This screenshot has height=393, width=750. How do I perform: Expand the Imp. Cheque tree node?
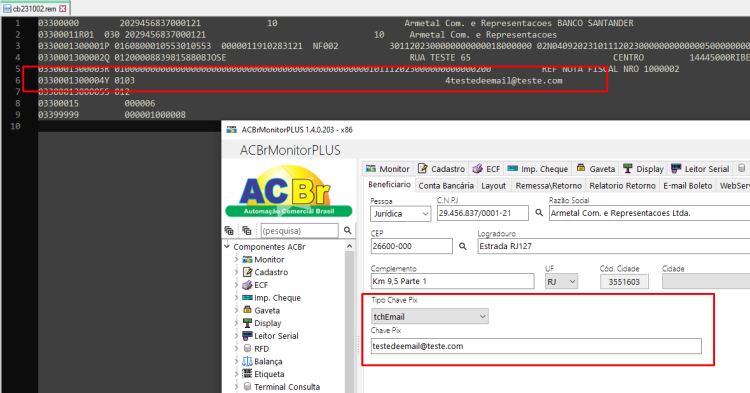pyautogui.click(x=236, y=297)
